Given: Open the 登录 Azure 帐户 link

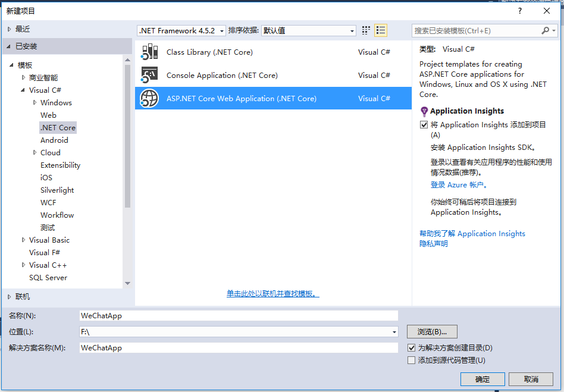Looking at the screenshot, I should (x=459, y=185).
